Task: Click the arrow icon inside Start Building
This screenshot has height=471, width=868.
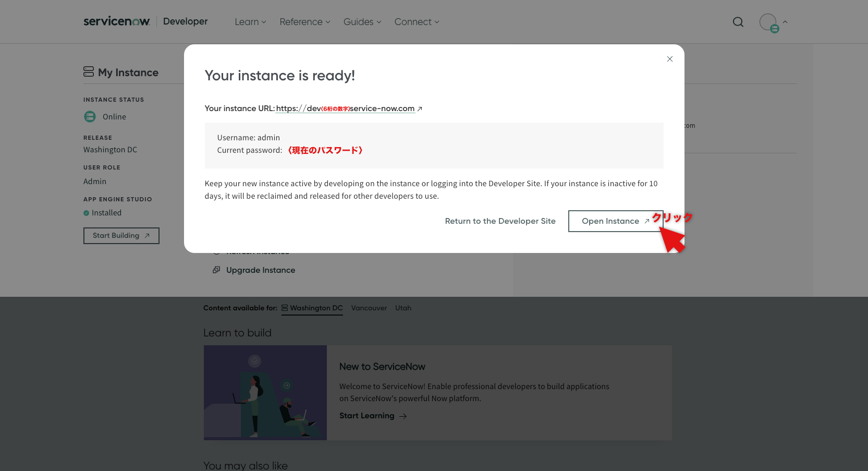Action: tap(146, 235)
